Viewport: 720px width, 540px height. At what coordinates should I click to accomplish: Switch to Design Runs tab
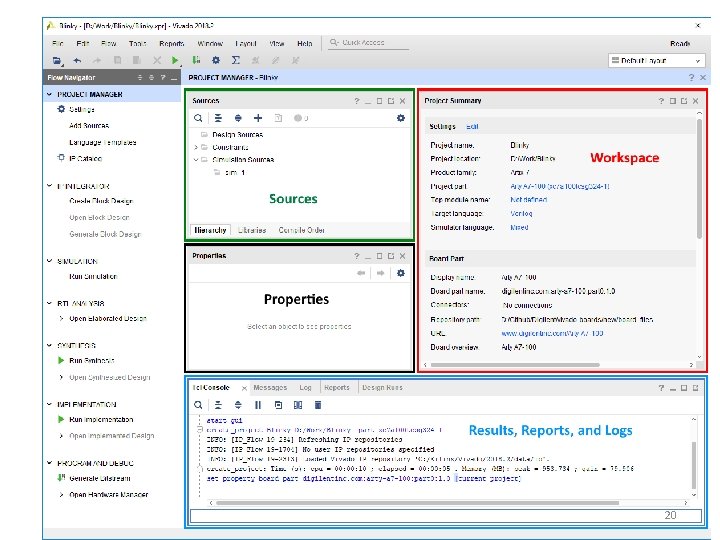[x=382, y=388]
